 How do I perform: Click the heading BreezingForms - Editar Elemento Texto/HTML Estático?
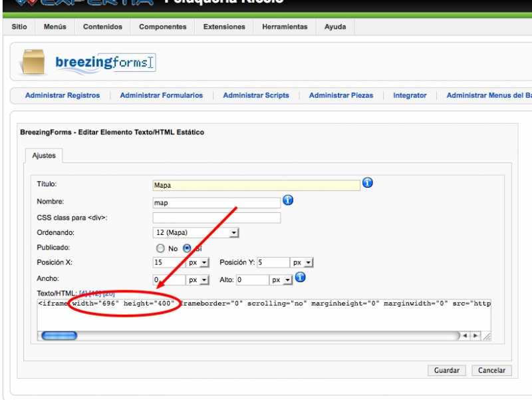[x=112, y=132]
